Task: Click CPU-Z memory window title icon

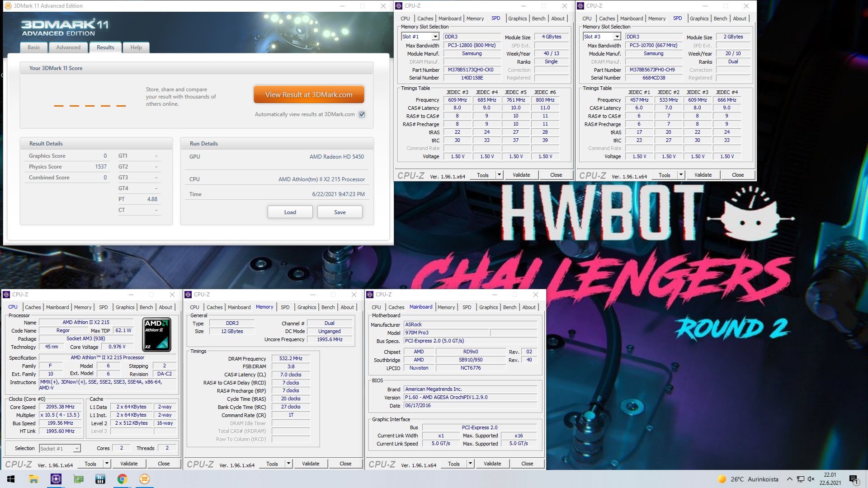Action: (x=188, y=295)
